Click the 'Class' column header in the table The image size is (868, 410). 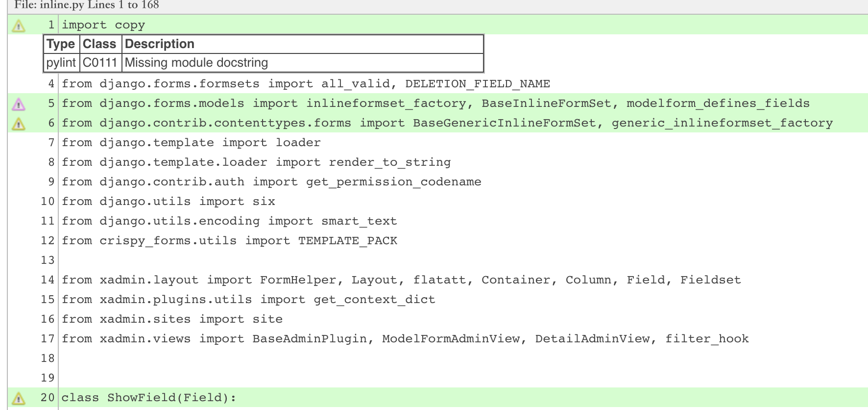coord(99,44)
